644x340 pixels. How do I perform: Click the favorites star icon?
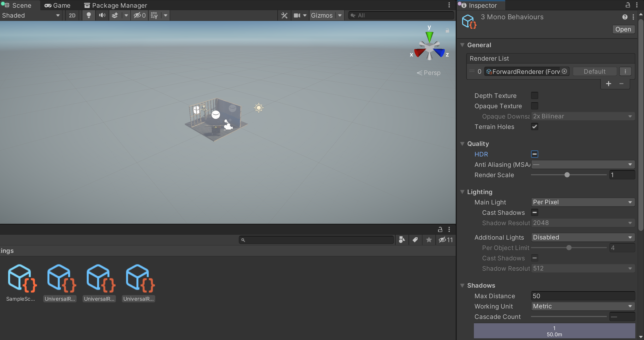(x=429, y=240)
